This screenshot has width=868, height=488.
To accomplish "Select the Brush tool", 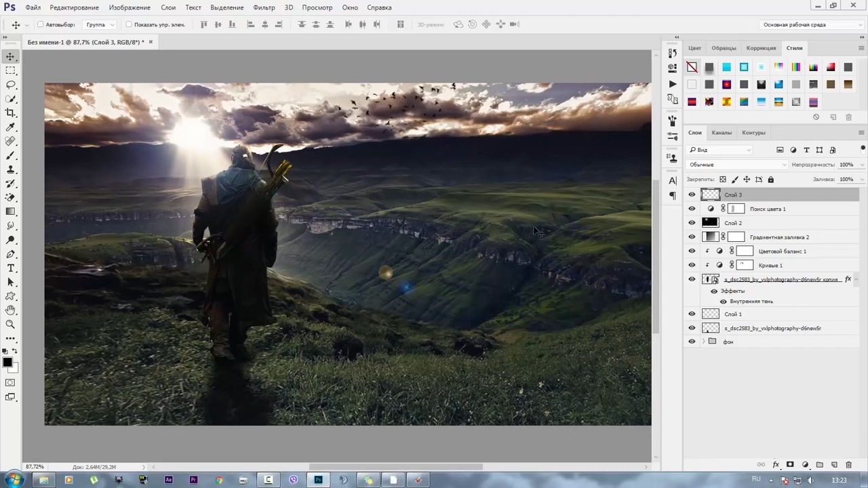I will pyautogui.click(x=10, y=155).
